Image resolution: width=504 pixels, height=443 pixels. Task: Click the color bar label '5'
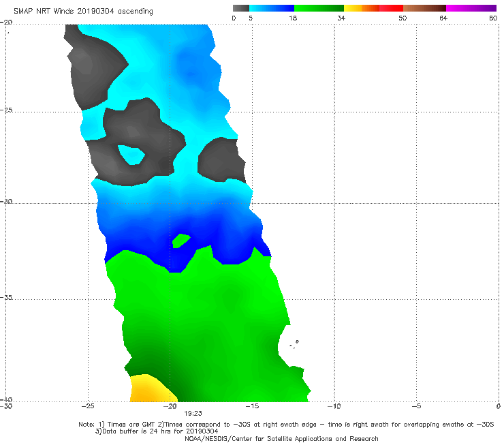point(251,18)
